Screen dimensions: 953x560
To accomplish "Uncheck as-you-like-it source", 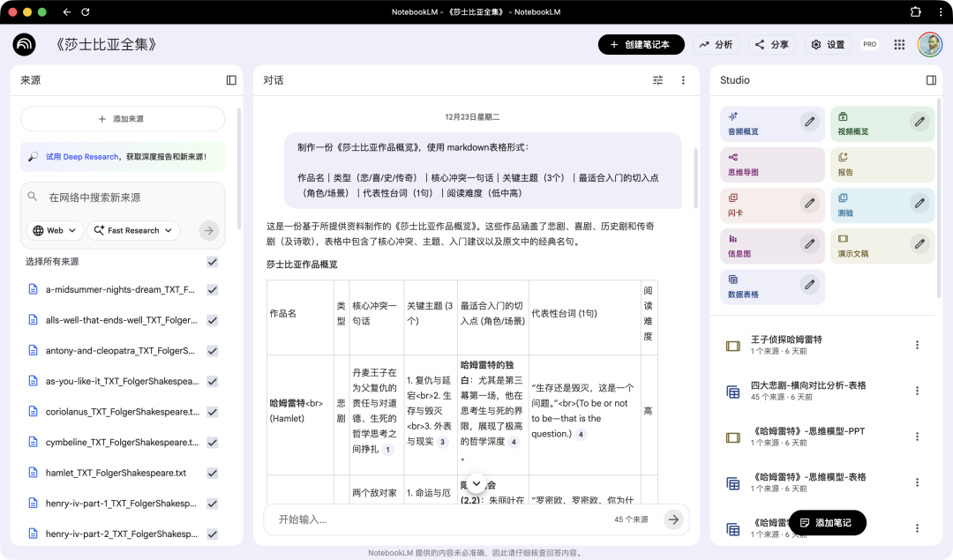I will point(212,382).
